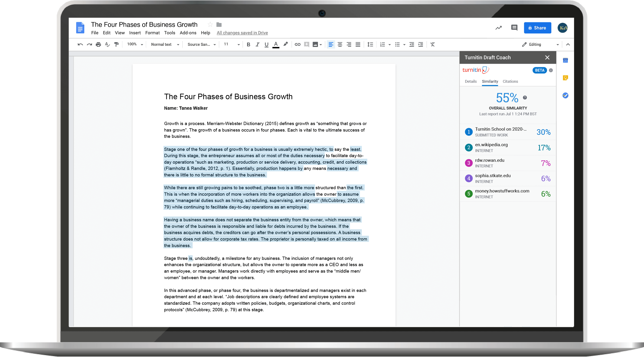Open the File menu
Image resolution: width=644 pixels, height=357 pixels.
tap(95, 33)
